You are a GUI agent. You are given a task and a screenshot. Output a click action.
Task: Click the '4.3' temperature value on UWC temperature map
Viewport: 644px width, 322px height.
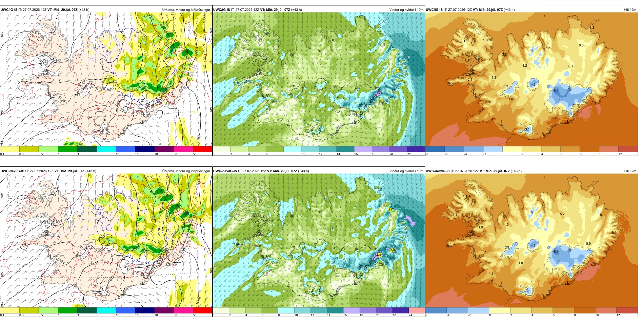pos(591,27)
